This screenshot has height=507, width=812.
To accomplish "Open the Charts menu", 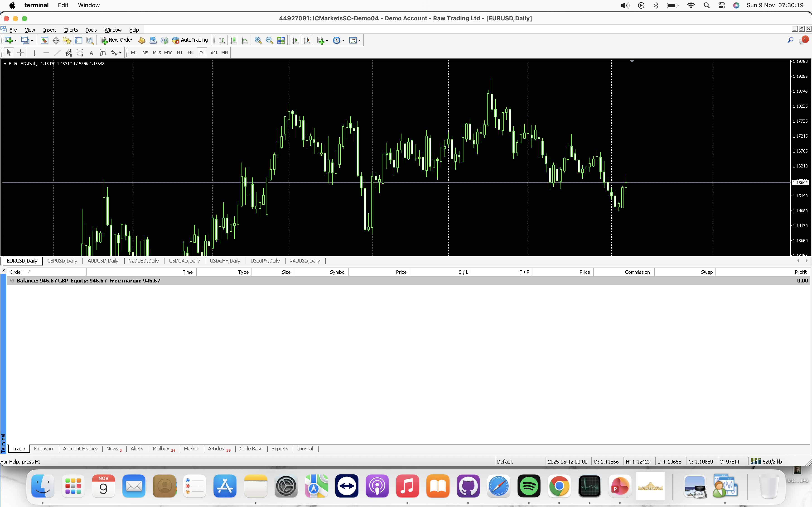I will (70, 30).
